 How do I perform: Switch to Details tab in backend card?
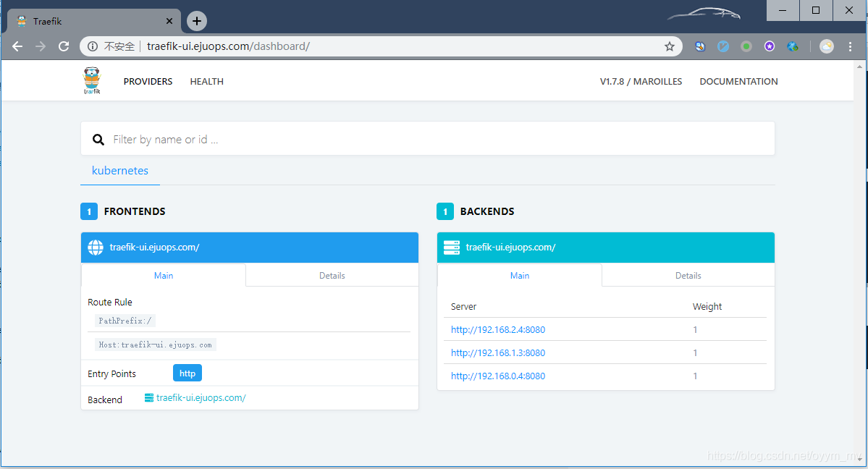[x=688, y=275]
